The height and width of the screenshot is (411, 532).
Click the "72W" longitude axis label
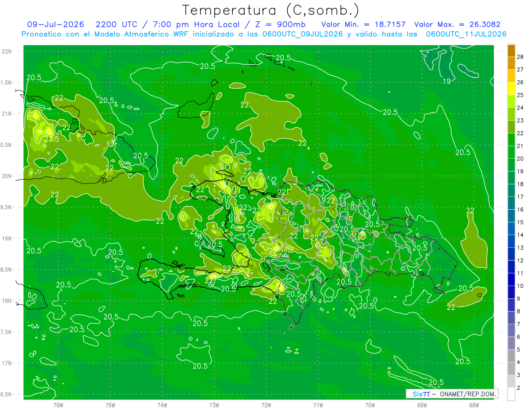[266, 405]
